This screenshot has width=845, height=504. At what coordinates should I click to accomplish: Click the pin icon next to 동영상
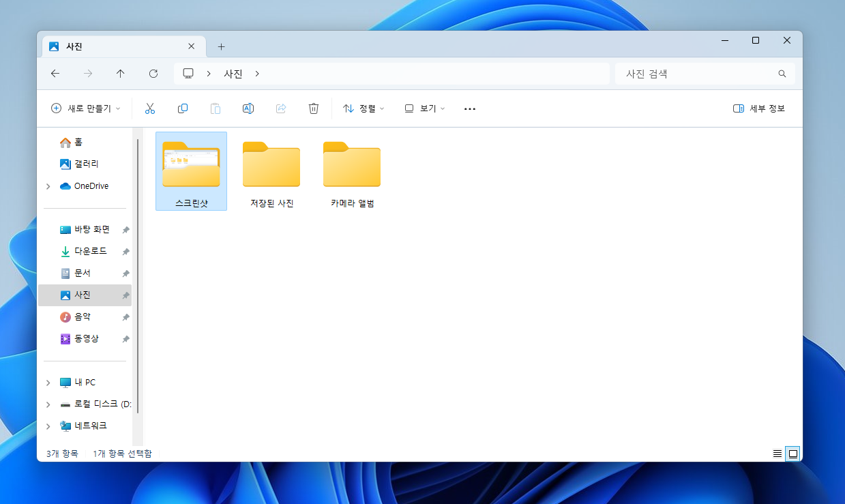point(125,339)
